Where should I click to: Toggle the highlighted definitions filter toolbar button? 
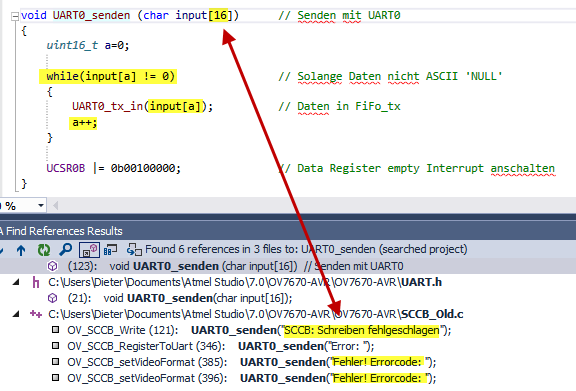[x=89, y=250]
